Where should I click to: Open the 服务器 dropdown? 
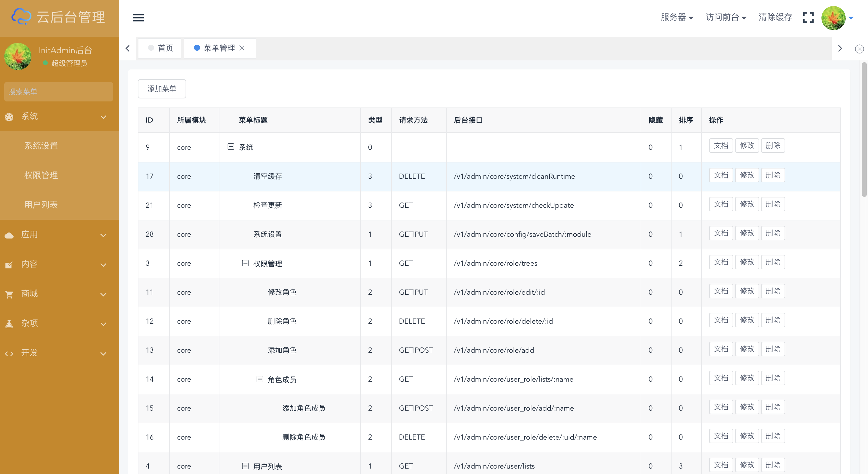677,18
